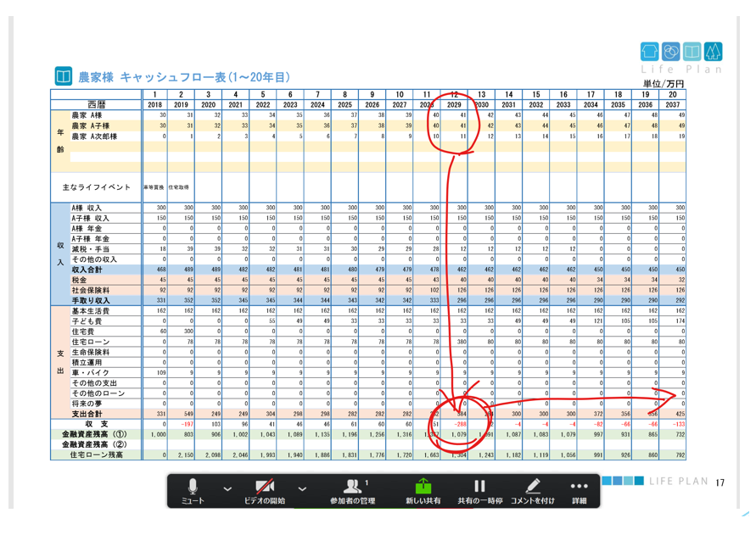Select the 農家 A次郎様 age row label
Viewport: 756px width, 535px height.
click(94, 137)
